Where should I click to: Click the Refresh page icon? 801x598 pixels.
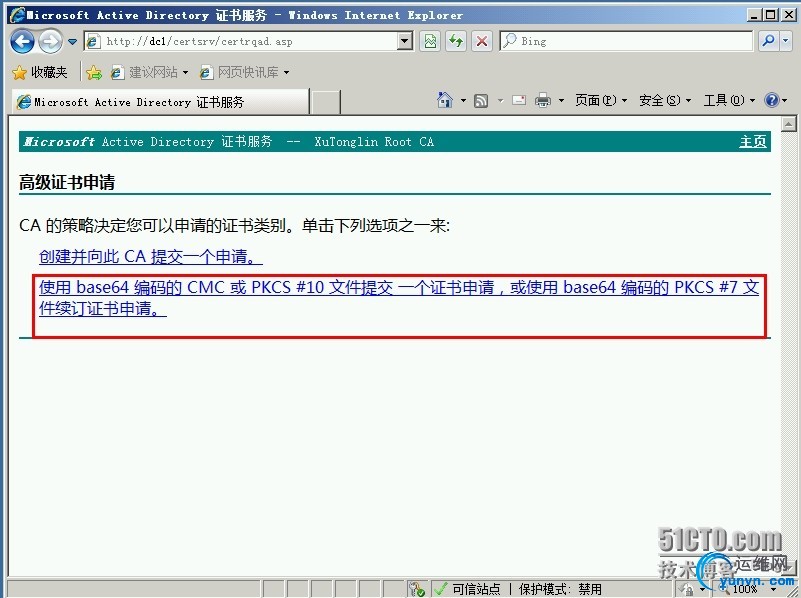456,41
